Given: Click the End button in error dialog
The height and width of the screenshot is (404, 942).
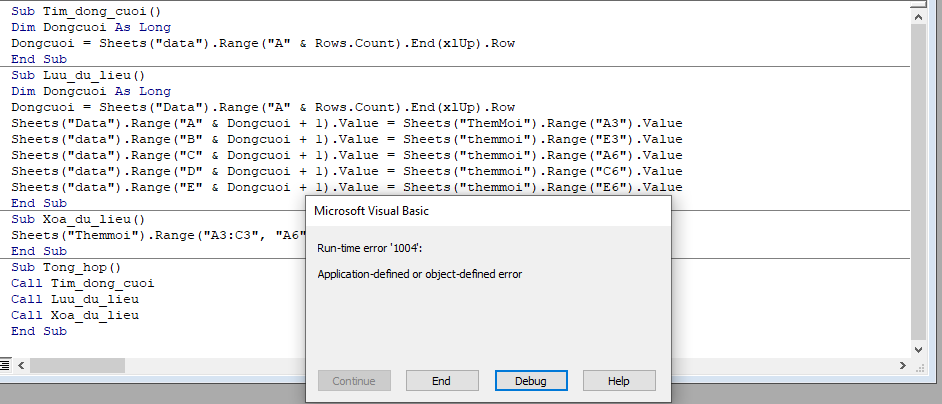Looking at the screenshot, I should coord(442,381).
